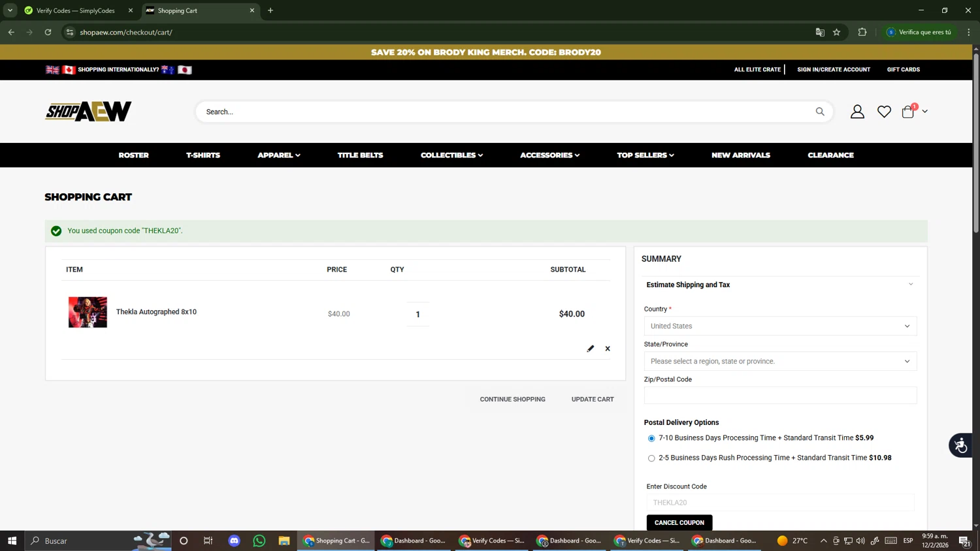The width and height of the screenshot is (980, 551).
Task: Select 7-10 Business Days standard shipping option
Action: click(x=651, y=439)
